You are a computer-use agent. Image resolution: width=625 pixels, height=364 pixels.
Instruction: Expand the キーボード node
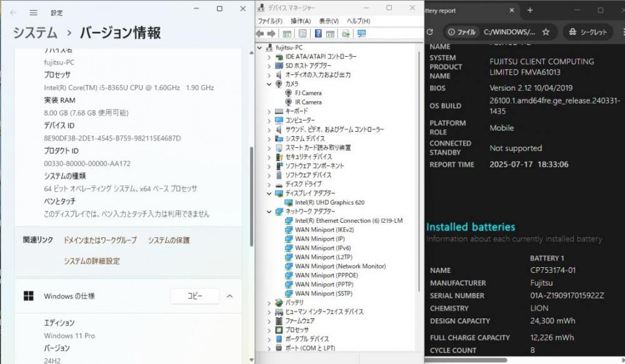click(x=269, y=111)
